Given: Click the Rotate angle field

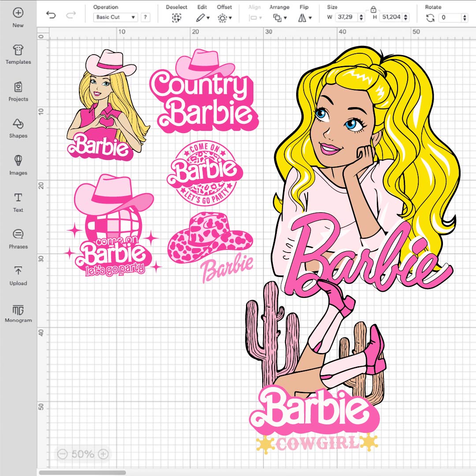Looking at the screenshot, I should 450,17.
